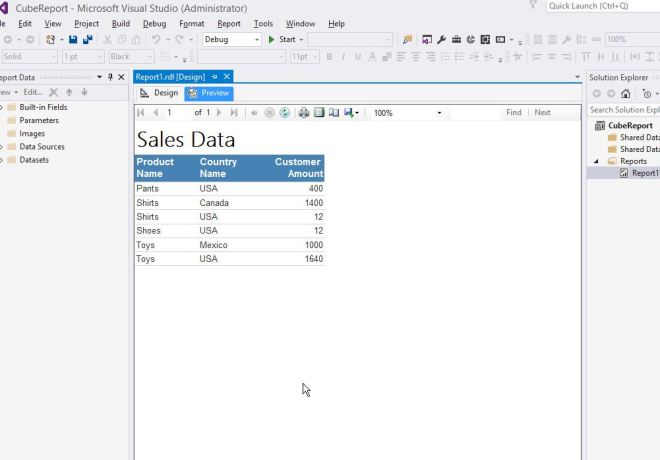
Task: Switch to the Design view
Action: 159,93
